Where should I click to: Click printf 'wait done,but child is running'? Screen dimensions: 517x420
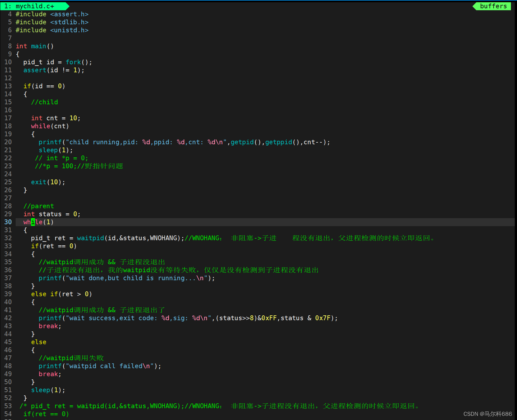pos(127,278)
